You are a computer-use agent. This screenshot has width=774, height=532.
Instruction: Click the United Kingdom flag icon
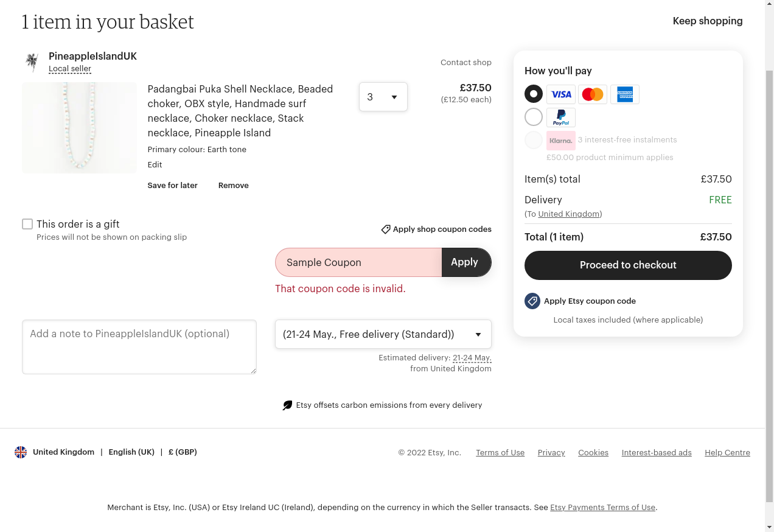(x=21, y=452)
